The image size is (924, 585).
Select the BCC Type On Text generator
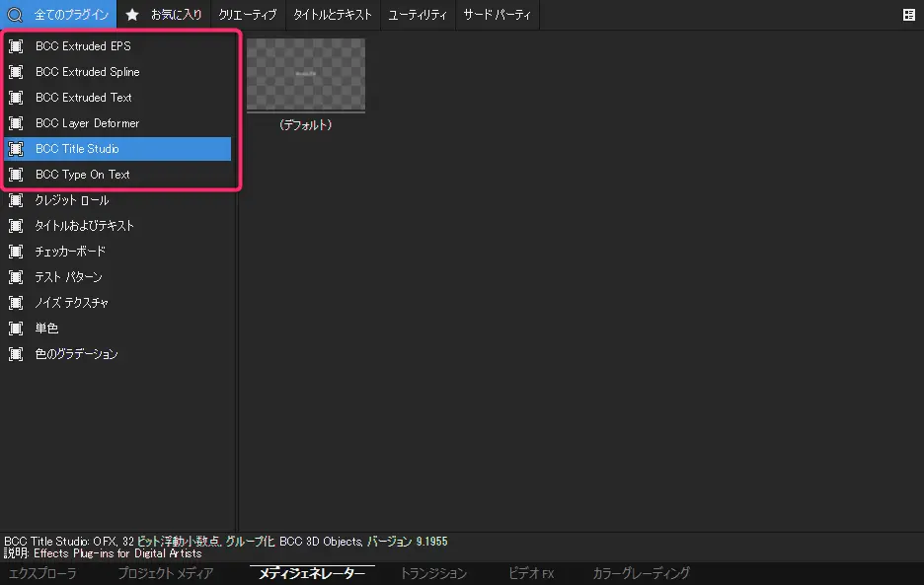click(x=117, y=175)
